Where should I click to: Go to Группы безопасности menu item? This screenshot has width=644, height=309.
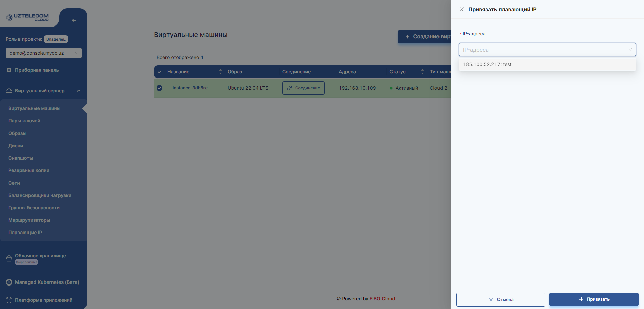coord(34,208)
